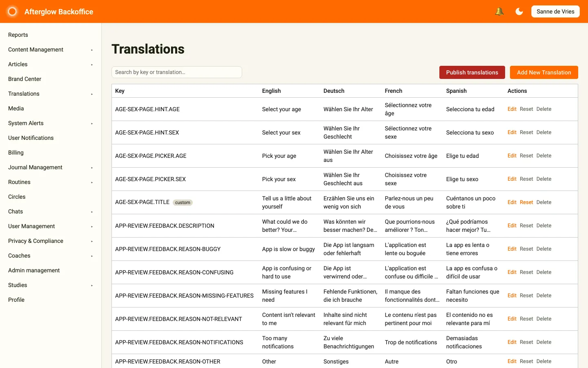Click the translation search field
588x368 pixels.
[177, 72]
